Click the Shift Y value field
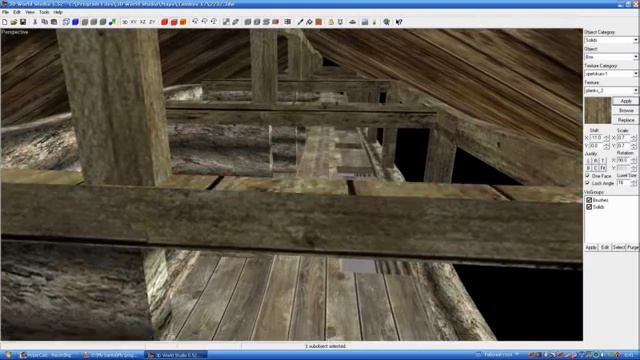 [596, 146]
